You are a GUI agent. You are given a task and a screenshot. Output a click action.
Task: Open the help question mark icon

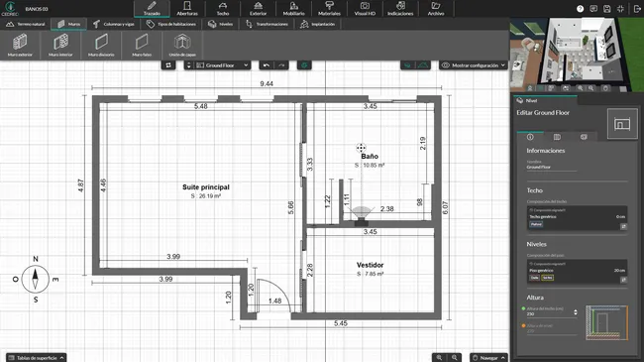pyautogui.click(x=580, y=9)
